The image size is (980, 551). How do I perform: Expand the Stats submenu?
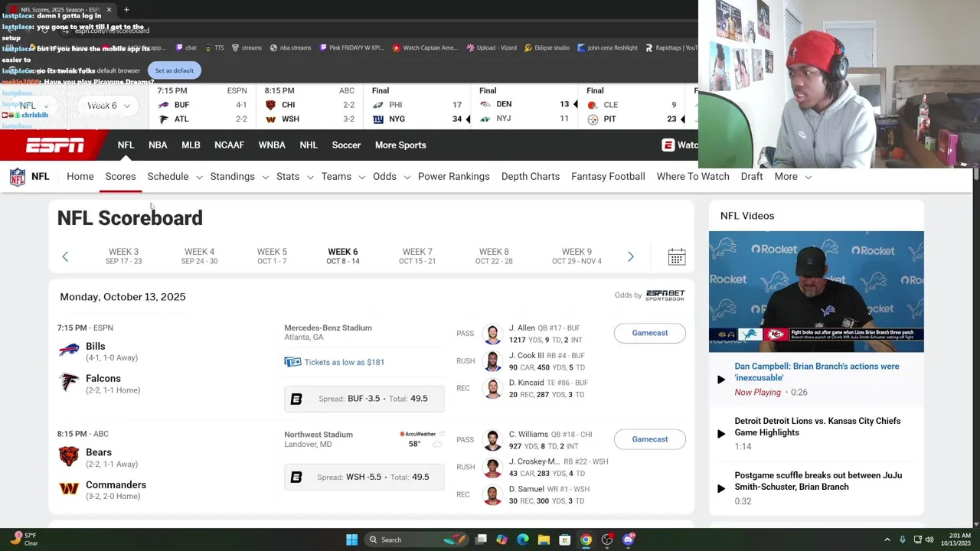pos(310,178)
